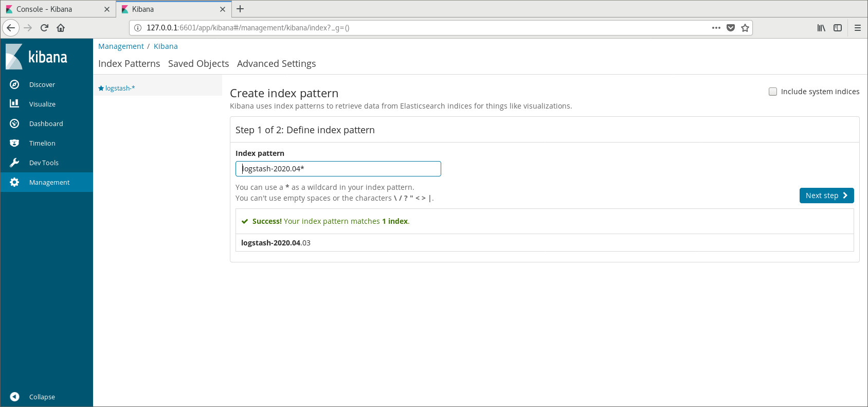Open a new browser tab with plus
The image size is (868, 407).
coord(240,9)
